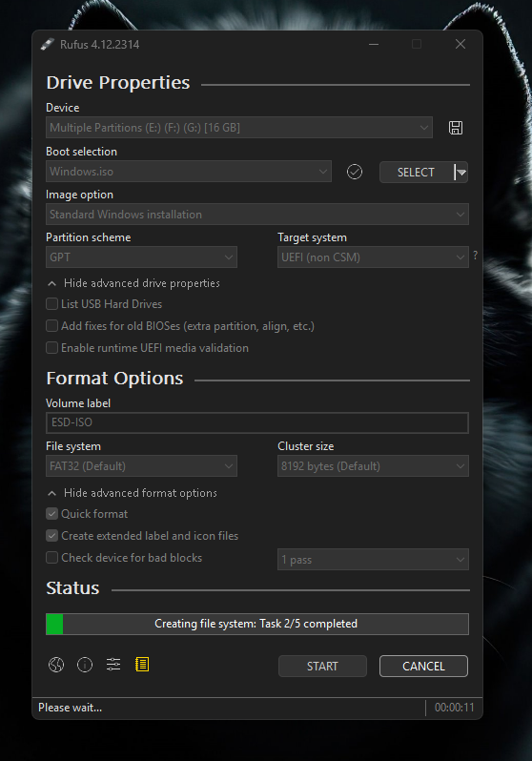Click the File system label

(x=73, y=446)
